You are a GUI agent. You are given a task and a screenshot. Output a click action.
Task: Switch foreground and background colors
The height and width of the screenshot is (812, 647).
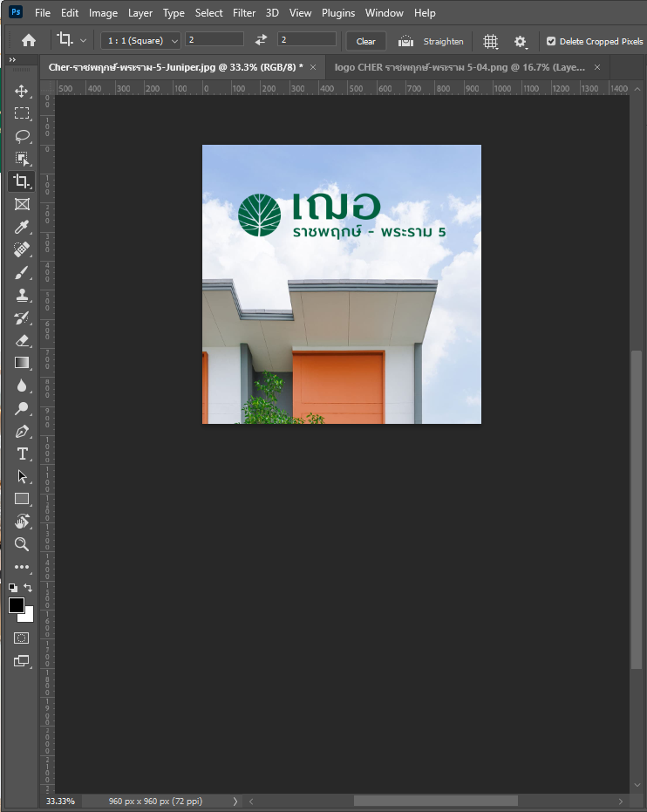28,588
